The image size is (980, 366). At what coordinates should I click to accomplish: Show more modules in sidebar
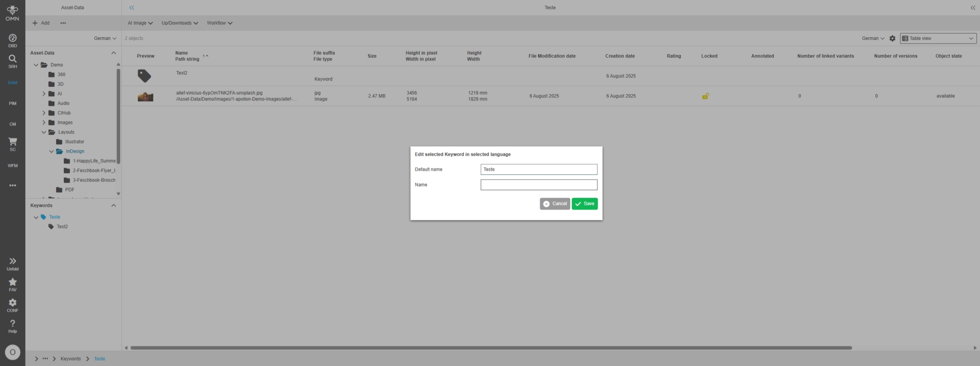[x=13, y=186]
